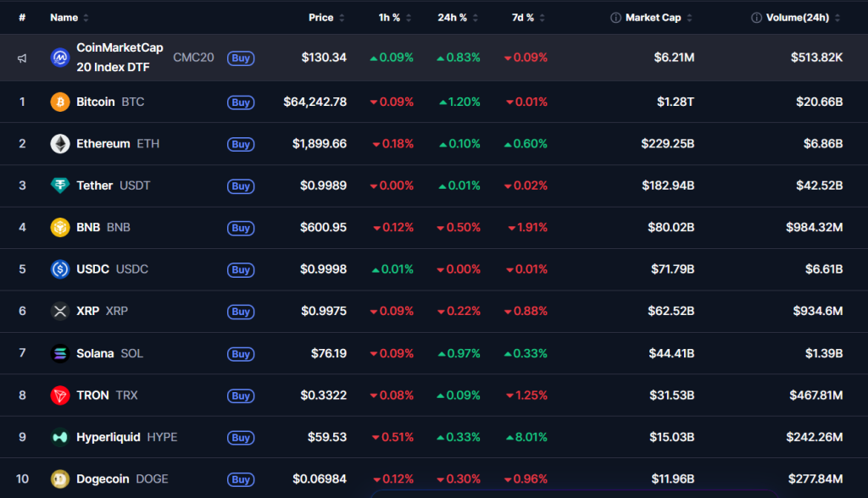Sort table by Name column

pos(70,18)
